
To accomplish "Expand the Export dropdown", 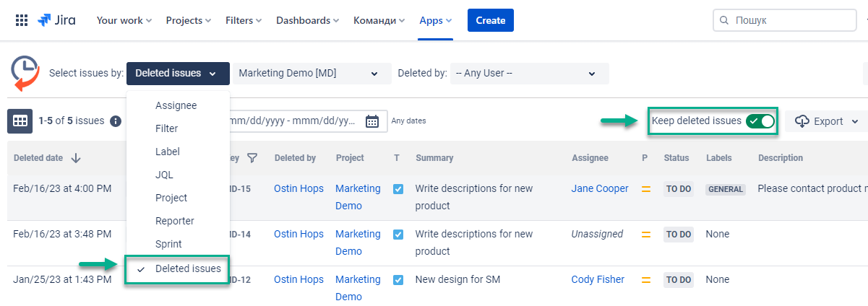I will [x=827, y=121].
